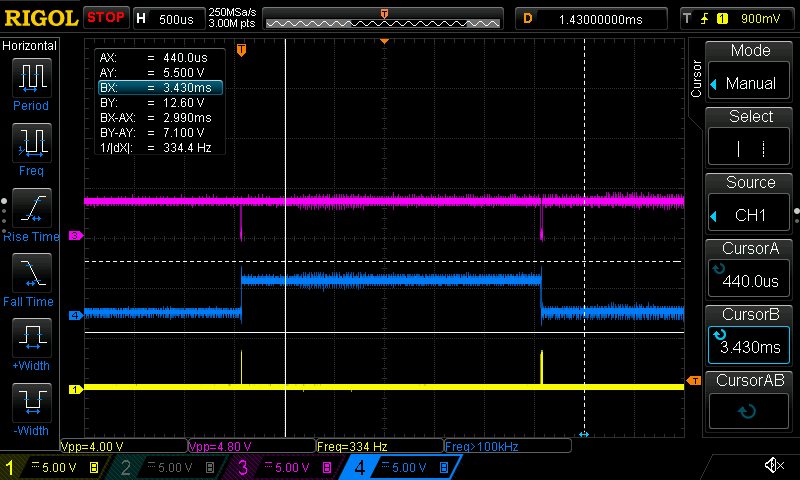Click the orange trigger level marker at right
The height and width of the screenshot is (480, 800).
[x=694, y=381]
